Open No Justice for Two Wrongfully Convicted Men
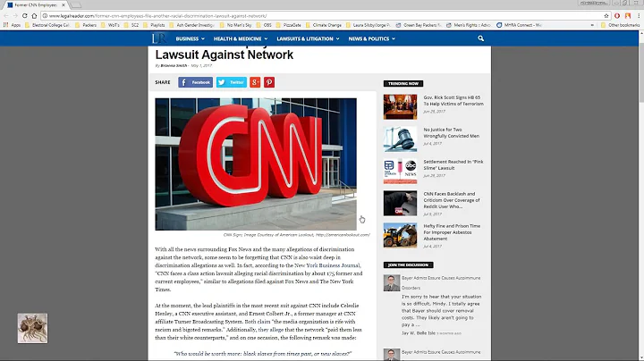644x361 pixels. 451,132
